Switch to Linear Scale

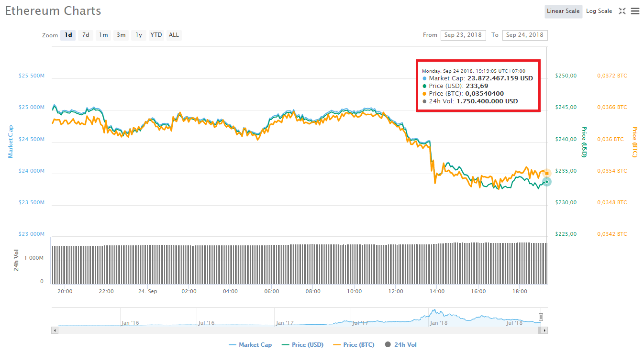pyautogui.click(x=563, y=11)
